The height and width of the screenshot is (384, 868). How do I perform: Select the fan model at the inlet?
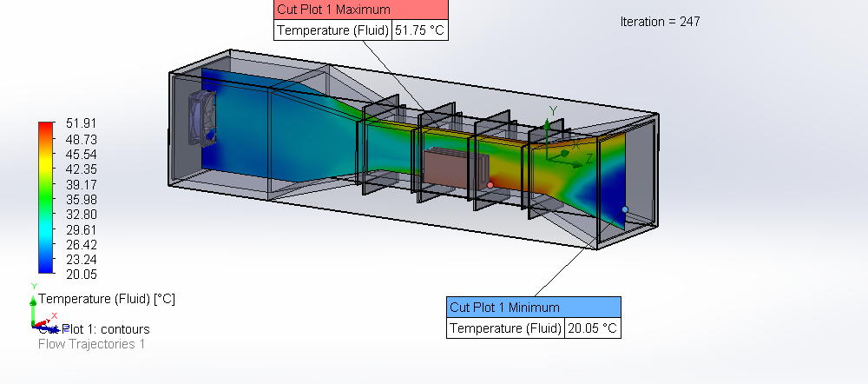pos(202,118)
